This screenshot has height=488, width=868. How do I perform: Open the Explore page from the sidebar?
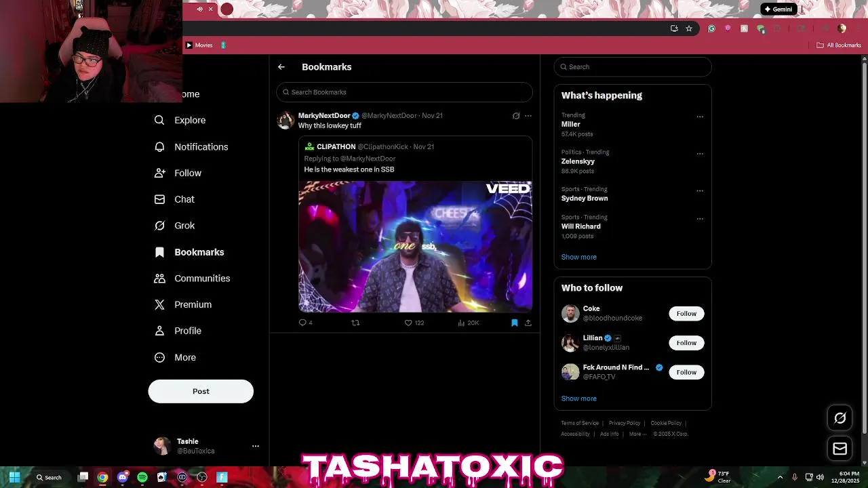pyautogui.click(x=180, y=120)
